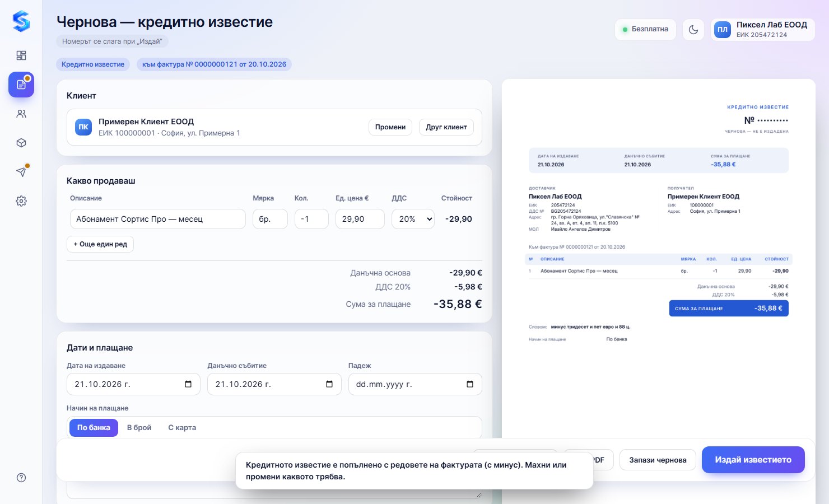Click the form total -35,88 € under Сума за плащане
Viewport: 829px width, 504px height.
pos(458,304)
